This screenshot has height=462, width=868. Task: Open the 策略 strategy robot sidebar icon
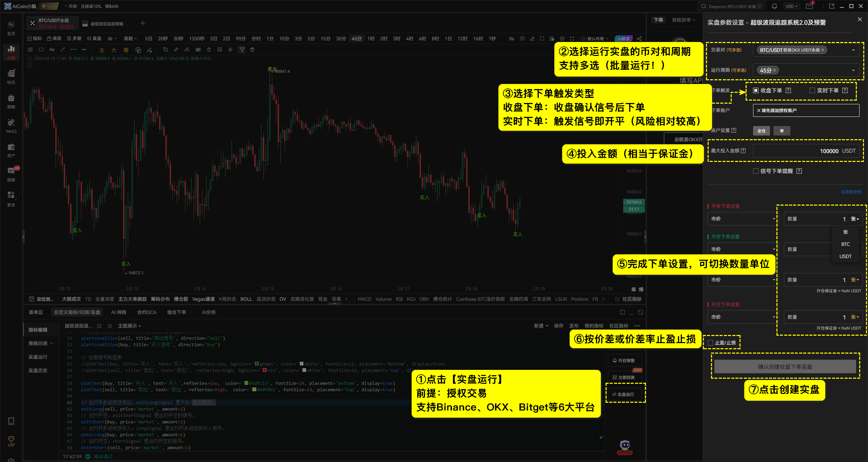tap(11, 101)
